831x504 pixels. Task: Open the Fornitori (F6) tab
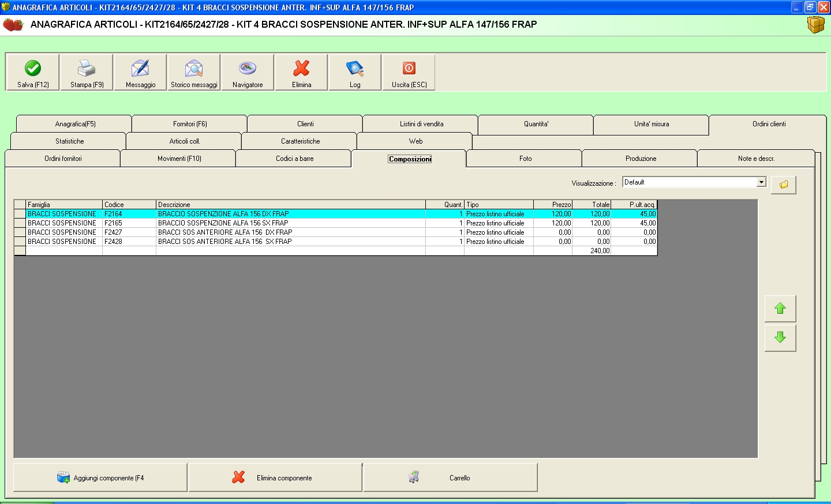pos(190,124)
